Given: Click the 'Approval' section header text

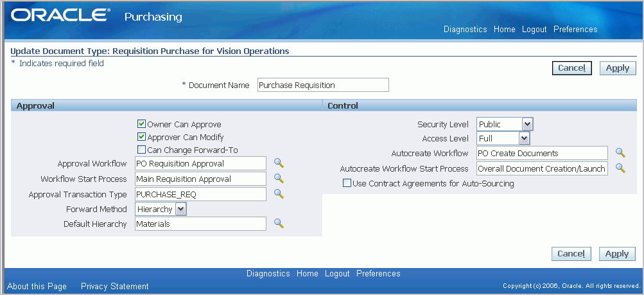Looking at the screenshot, I should tap(35, 105).
